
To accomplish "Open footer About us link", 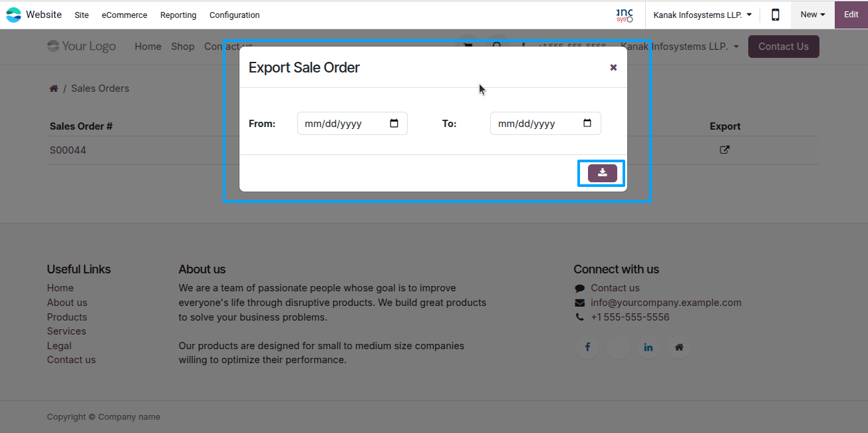I will click(67, 303).
